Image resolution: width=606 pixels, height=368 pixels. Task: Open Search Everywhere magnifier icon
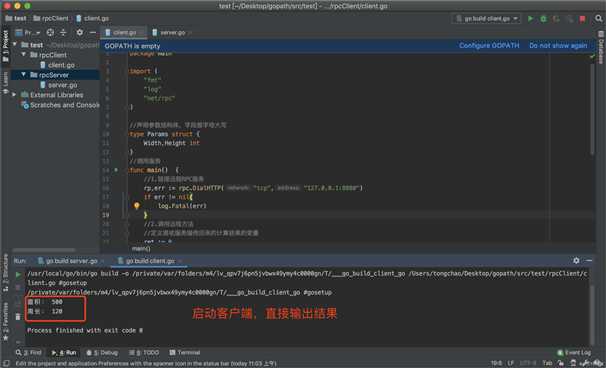click(599, 19)
